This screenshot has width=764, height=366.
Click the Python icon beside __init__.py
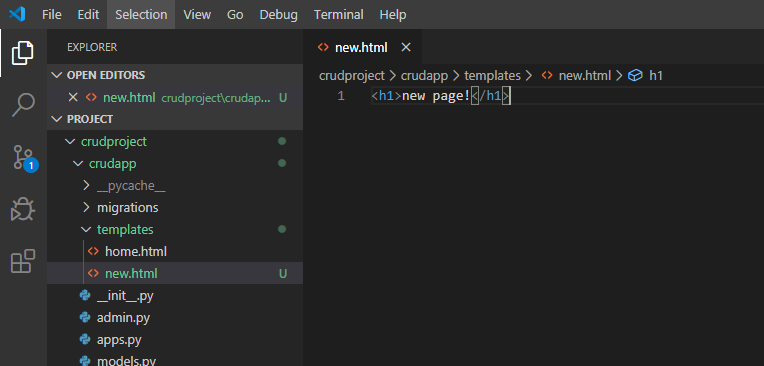(85, 296)
